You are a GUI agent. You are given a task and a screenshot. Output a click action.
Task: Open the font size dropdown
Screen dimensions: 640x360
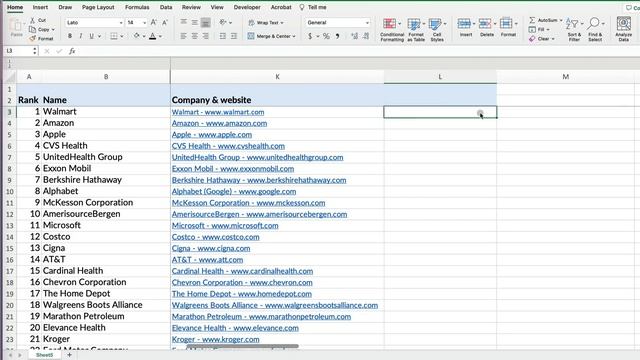click(144, 23)
